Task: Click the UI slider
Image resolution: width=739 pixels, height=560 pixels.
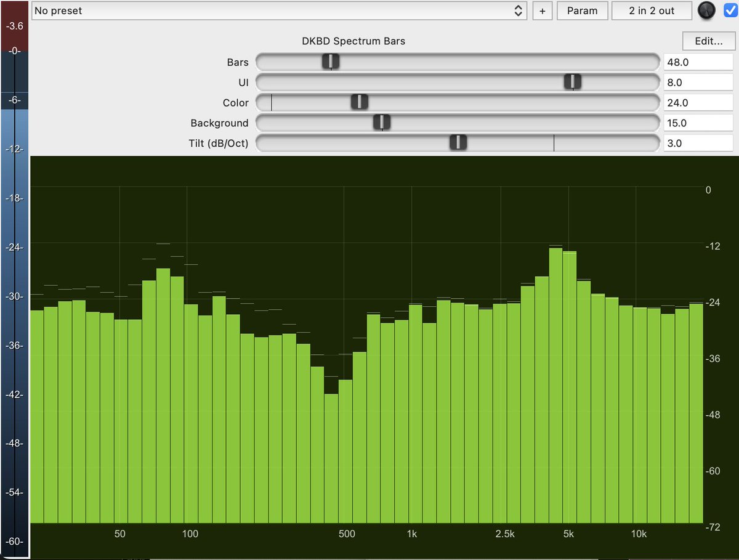Action: [x=457, y=82]
